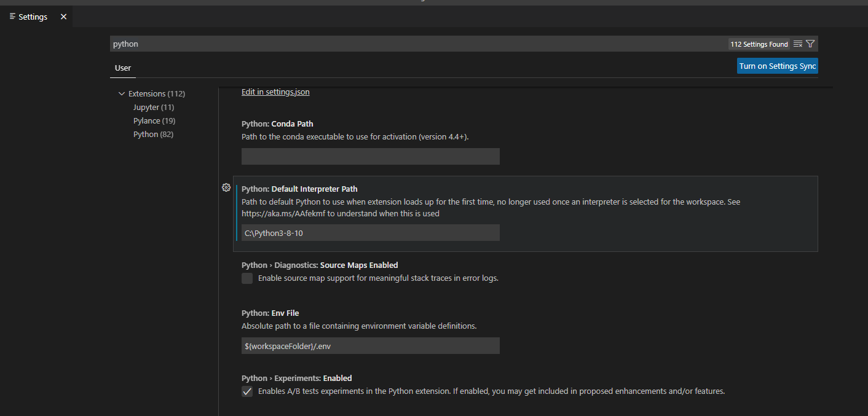Select the User settings tab
868x416 pixels.
coord(123,68)
